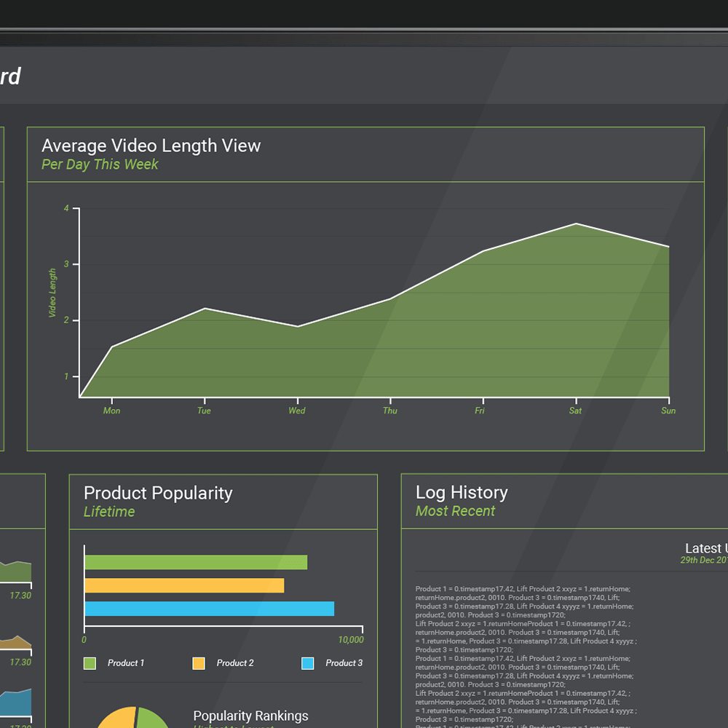Click the blue Product 3 bar
Image resolution: width=728 pixels, height=728 pixels.
pos(210,609)
